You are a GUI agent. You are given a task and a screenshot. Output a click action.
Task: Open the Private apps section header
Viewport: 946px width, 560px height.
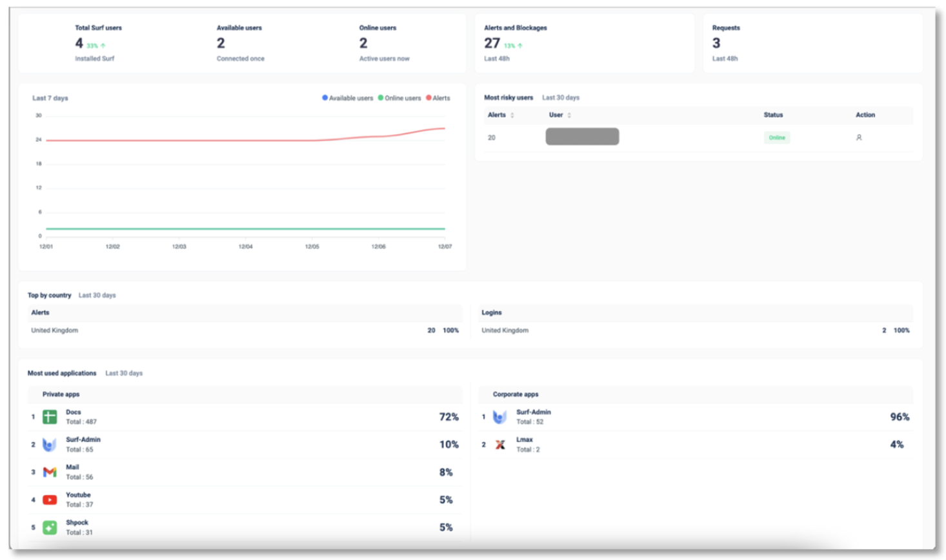coord(61,394)
